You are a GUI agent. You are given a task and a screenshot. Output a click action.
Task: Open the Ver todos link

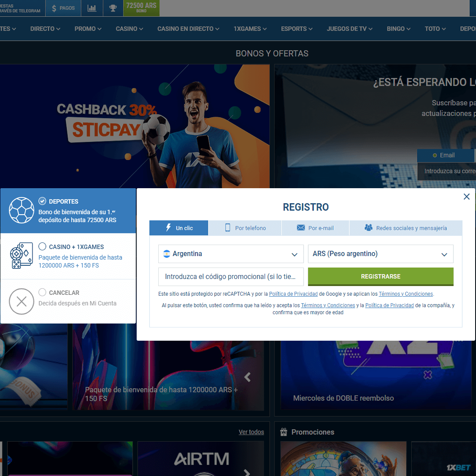(251, 432)
